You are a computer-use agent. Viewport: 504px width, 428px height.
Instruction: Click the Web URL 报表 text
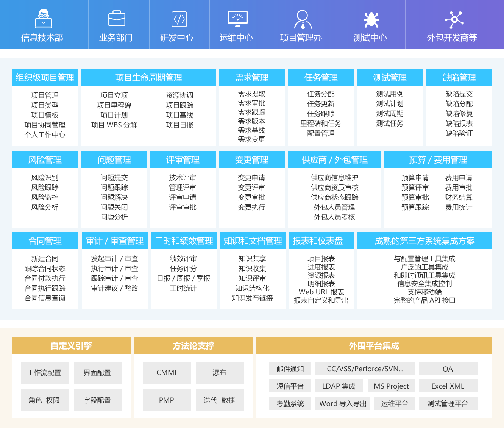pyautogui.click(x=321, y=292)
